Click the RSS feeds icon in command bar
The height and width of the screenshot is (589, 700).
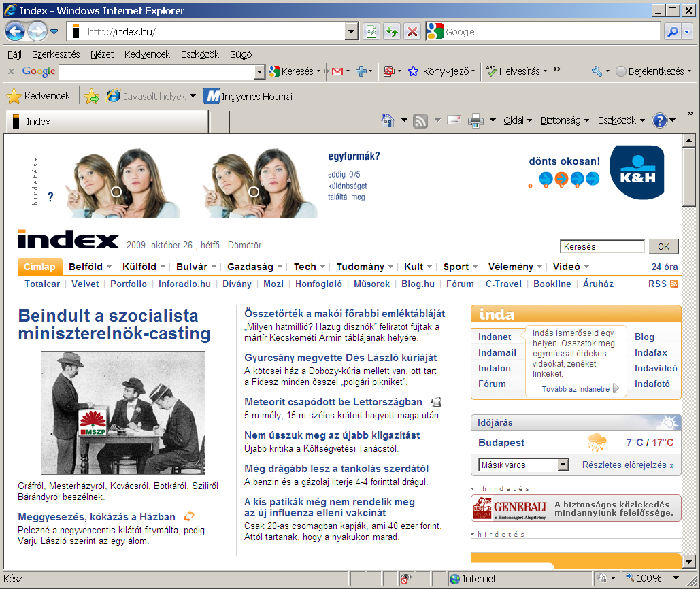[x=420, y=120]
